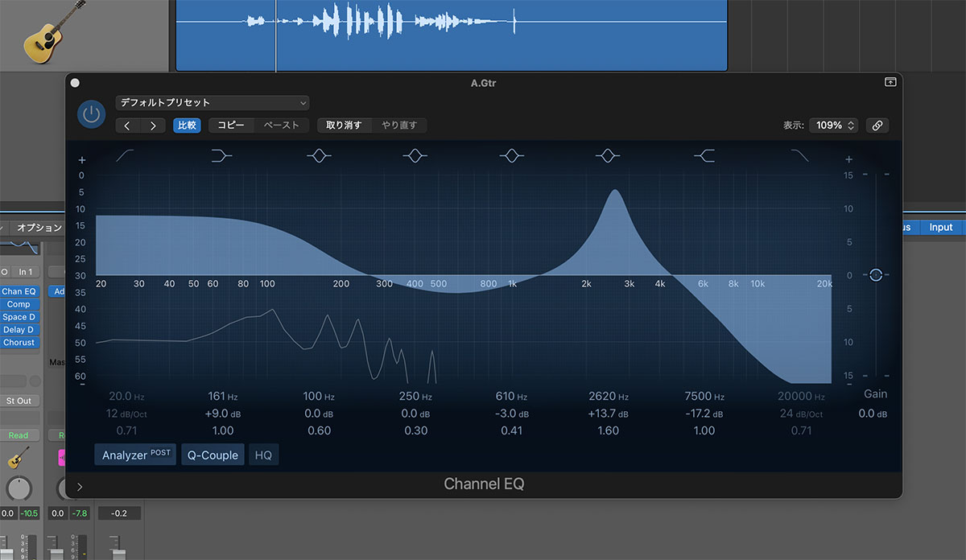Click the link icon beside the view size

[x=877, y=126]
